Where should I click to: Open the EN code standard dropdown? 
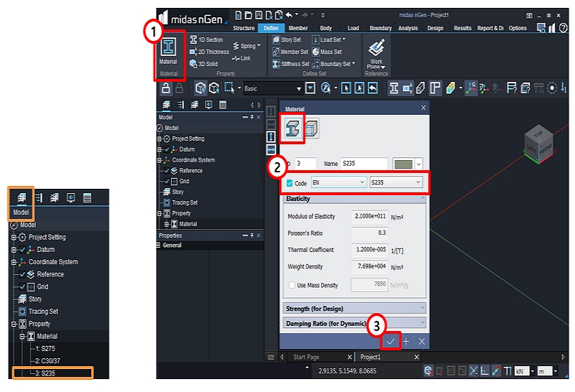pos(338,183)
